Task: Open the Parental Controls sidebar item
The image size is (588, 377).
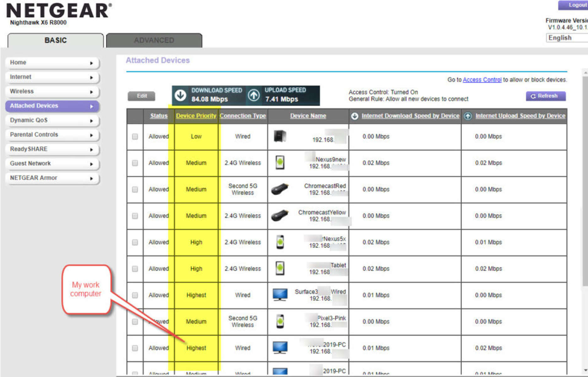Action: [x=52, y=135]
